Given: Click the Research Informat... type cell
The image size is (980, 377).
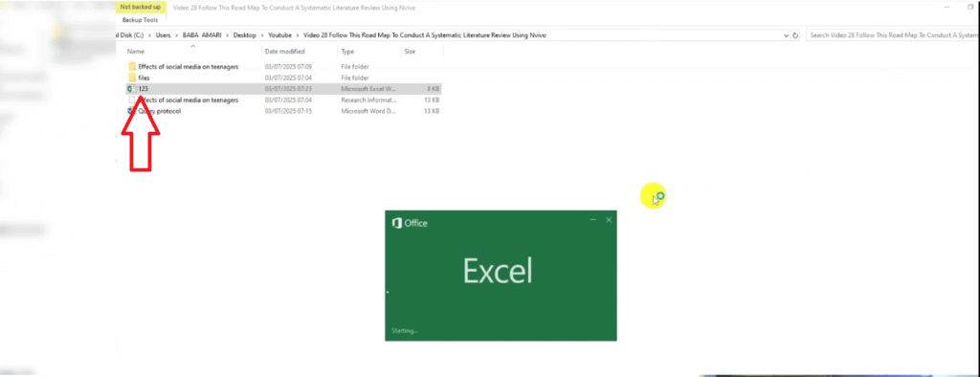Looking at the screenshot, I should [368, 100].
